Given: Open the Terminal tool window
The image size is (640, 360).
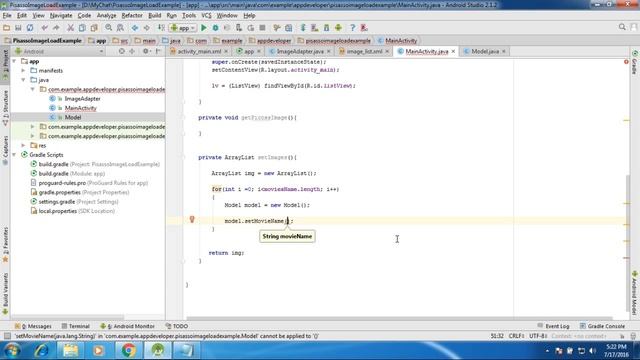Looking at the screenshot, I should (76, 326).
